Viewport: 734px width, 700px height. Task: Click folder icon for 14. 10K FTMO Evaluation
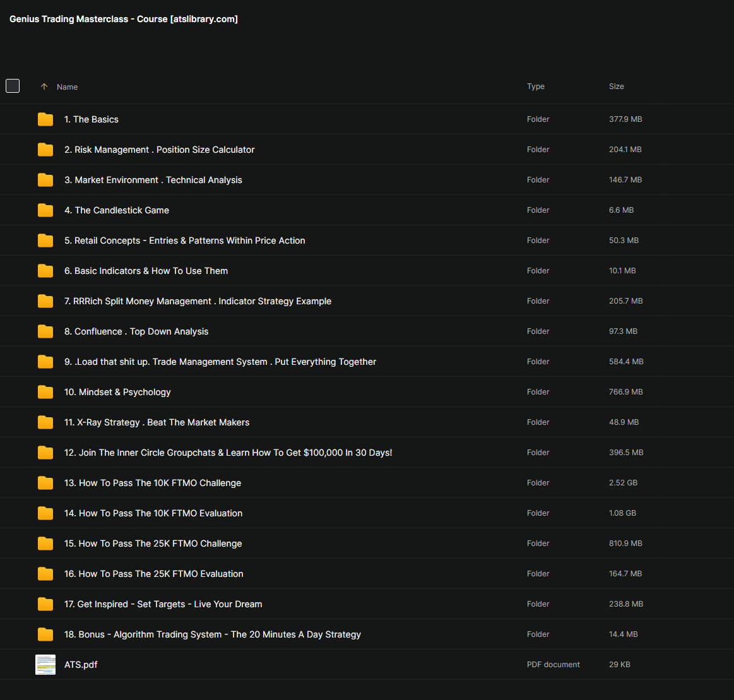(45, 513)
